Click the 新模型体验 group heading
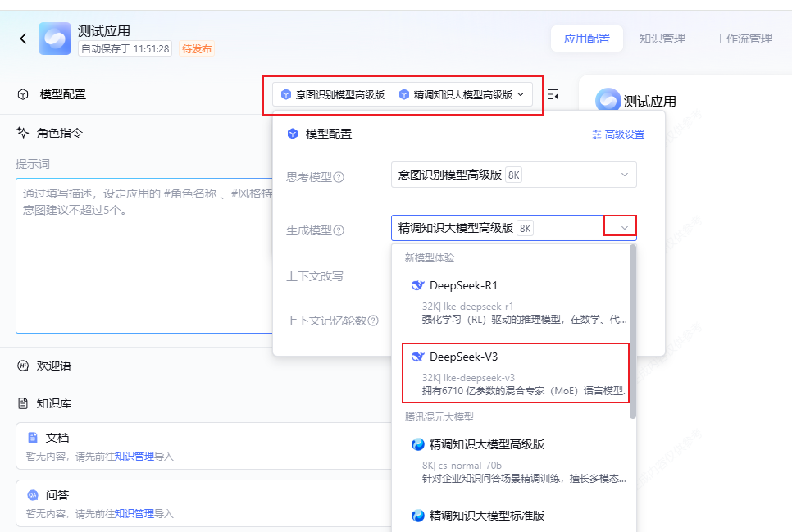 point(430,258)
